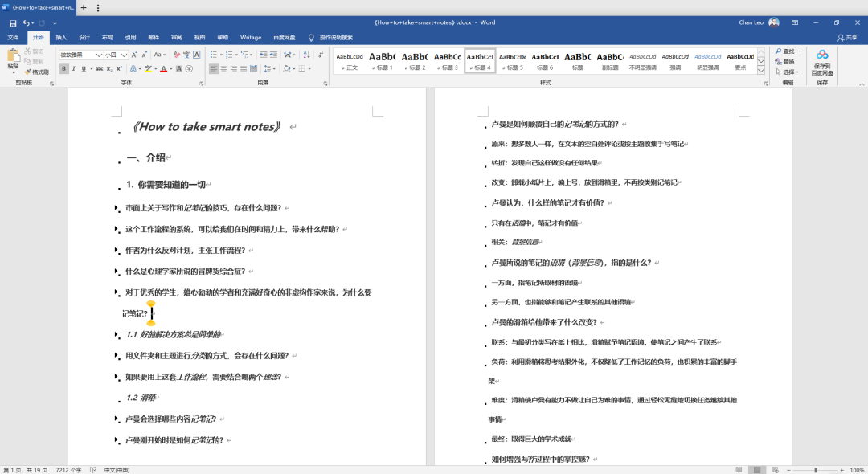Show or hide paragraph marks

(321, 55)
